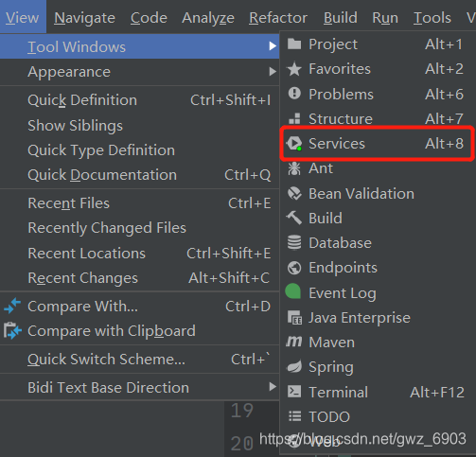Select Quick Type Definition
The width and height of the screenshot is (476, 457).
click(139, 150)
